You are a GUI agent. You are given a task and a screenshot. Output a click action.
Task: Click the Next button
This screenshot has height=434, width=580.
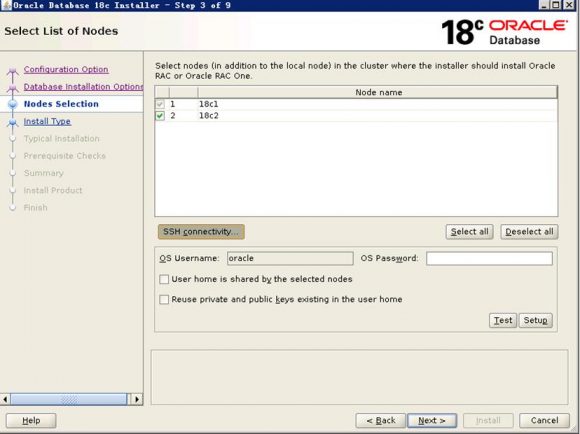click(x=432, y=420)
